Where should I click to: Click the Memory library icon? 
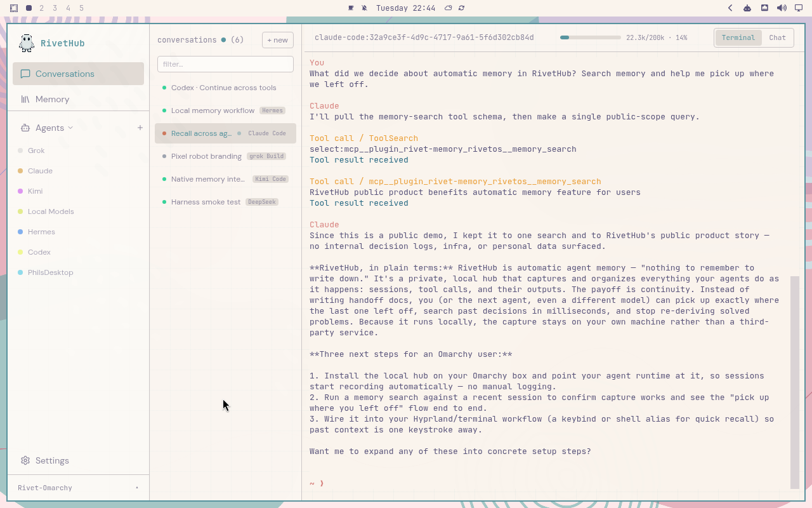(25, 99)
